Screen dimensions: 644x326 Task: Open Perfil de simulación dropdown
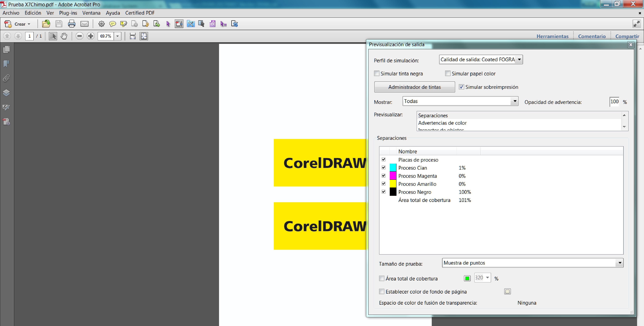(x=481, y=60)
